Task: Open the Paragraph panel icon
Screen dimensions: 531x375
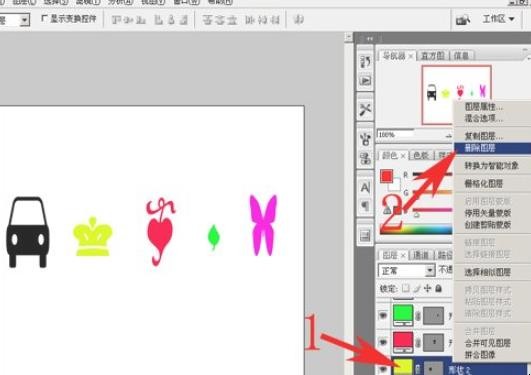Action: (365, 206)
